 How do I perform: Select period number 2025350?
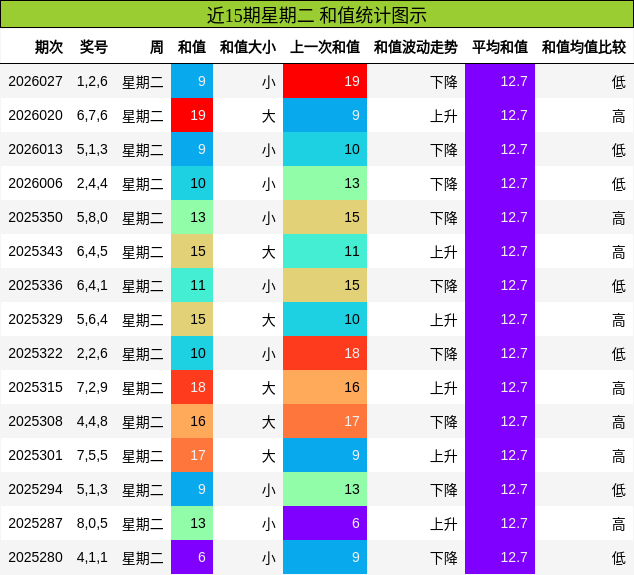36,217
